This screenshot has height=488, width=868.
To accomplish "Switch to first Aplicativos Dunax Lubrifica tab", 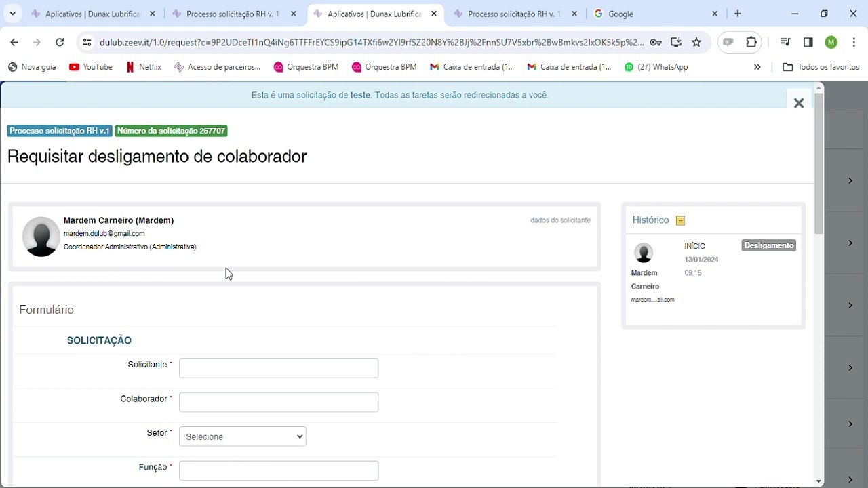I will coord(92,14).
